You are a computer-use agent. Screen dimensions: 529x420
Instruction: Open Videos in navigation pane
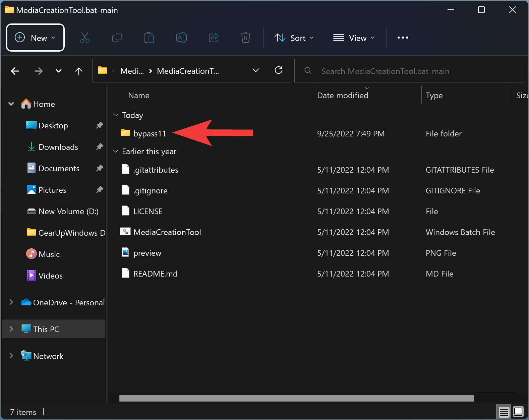coord(50,276)
